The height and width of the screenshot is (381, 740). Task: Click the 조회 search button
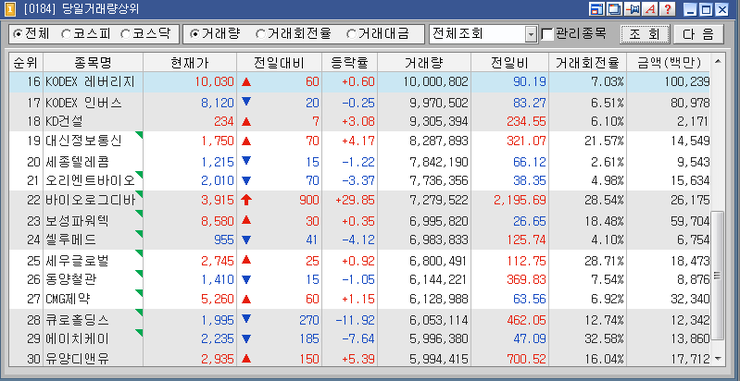pos(645,34)
